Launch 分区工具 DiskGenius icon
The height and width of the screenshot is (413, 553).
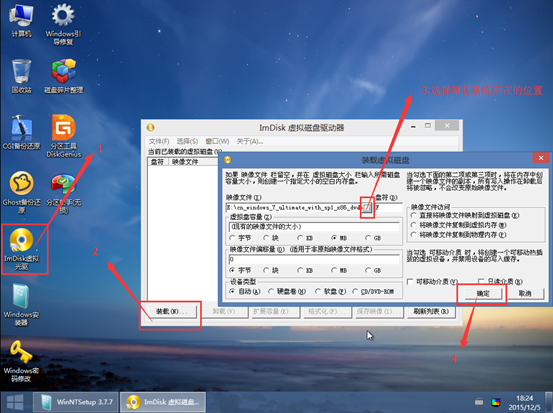[63, 136]
